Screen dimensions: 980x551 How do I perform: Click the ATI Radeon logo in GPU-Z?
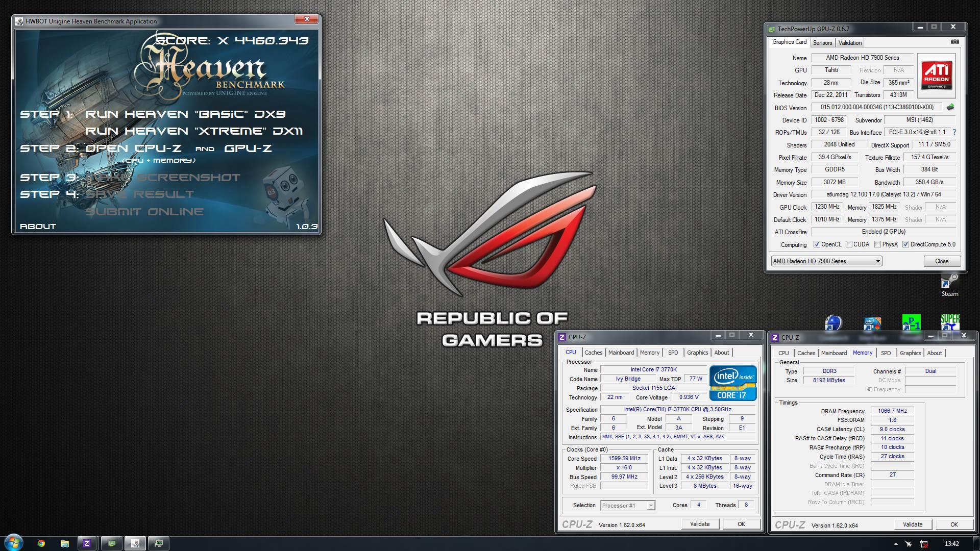point(937,76)
